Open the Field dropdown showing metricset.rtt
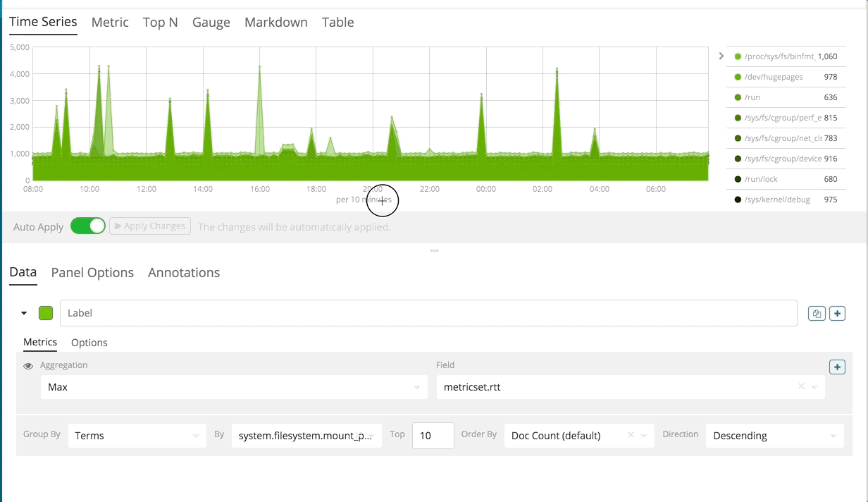 click(x=631, y=387)
